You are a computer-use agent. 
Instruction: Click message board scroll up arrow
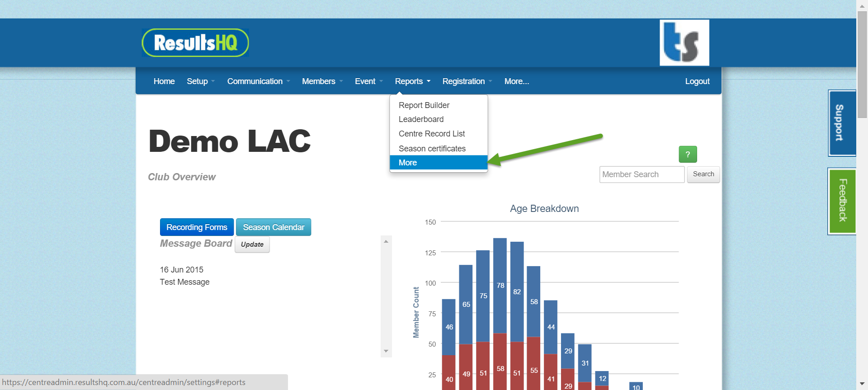(x=386, y=241)
